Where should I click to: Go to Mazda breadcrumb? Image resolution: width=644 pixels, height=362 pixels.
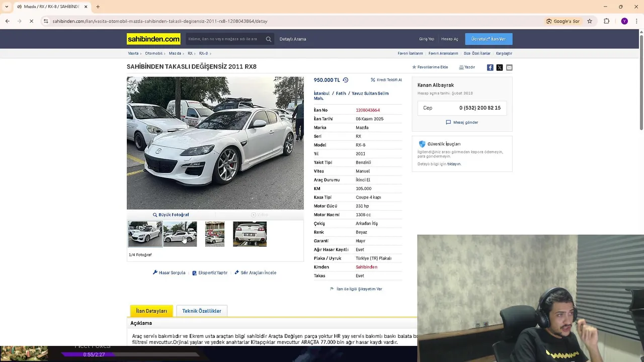(175, 53)
